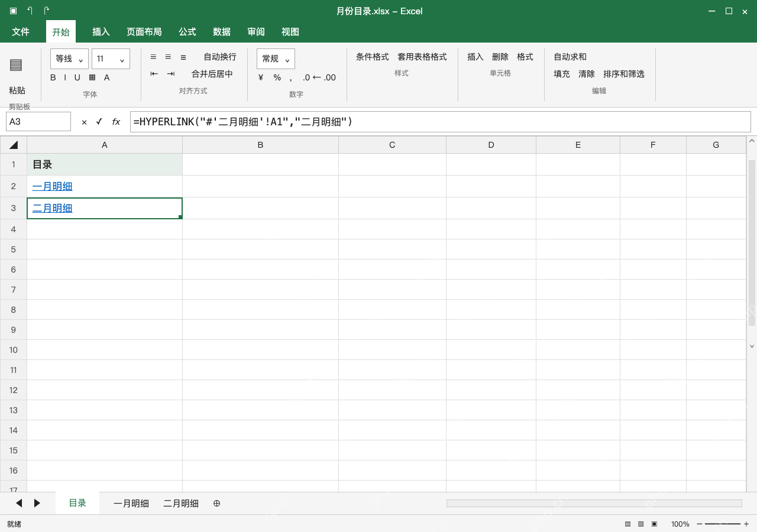This screenshot has width=757, height=532.
Task: Open the 等线 font name dropdown
Action: tap(70, 59)
